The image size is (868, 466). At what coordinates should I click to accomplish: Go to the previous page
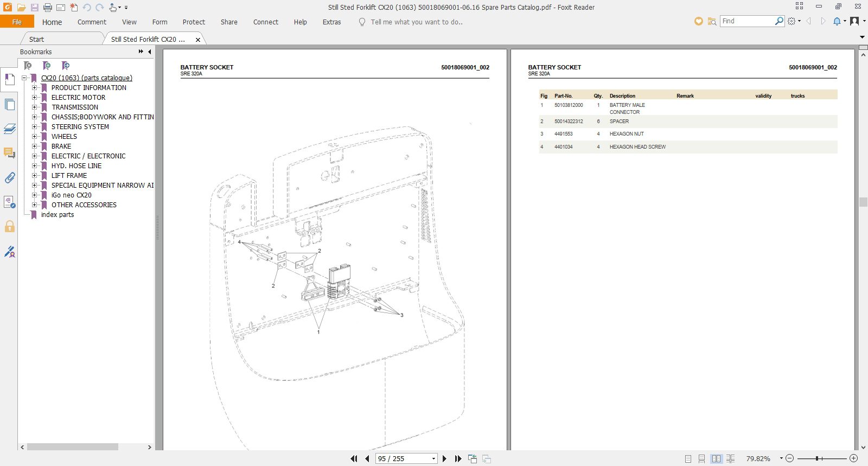(367, 458)
